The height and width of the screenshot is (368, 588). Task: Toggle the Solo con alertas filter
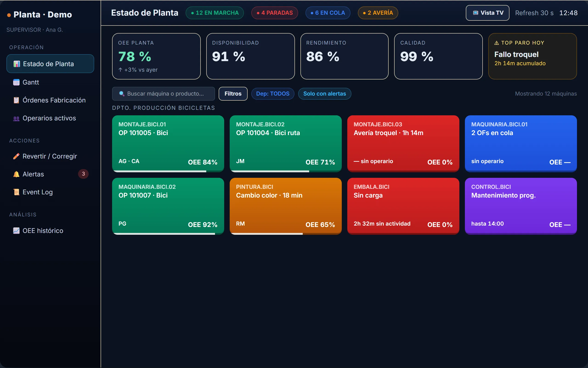click(x=324, y=94)
